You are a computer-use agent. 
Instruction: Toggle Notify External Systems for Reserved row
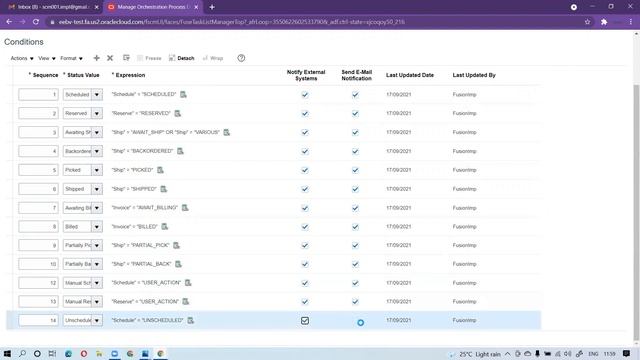(x=305, y=113)
